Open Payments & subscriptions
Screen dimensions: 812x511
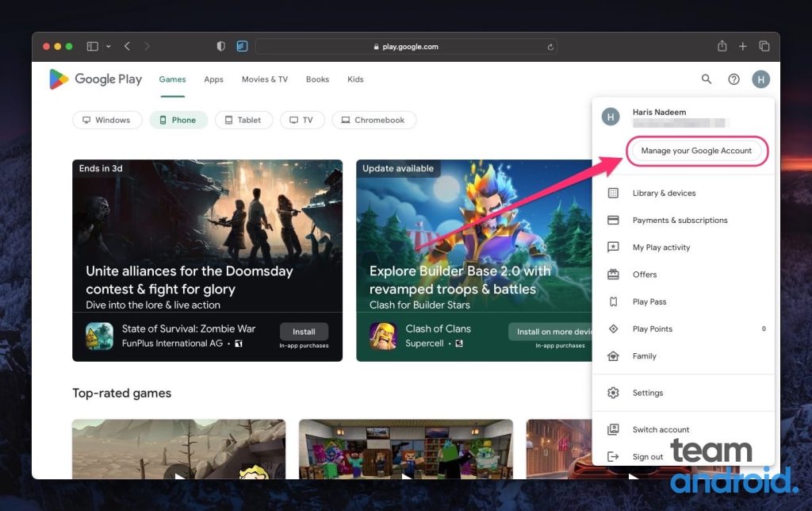680,221
